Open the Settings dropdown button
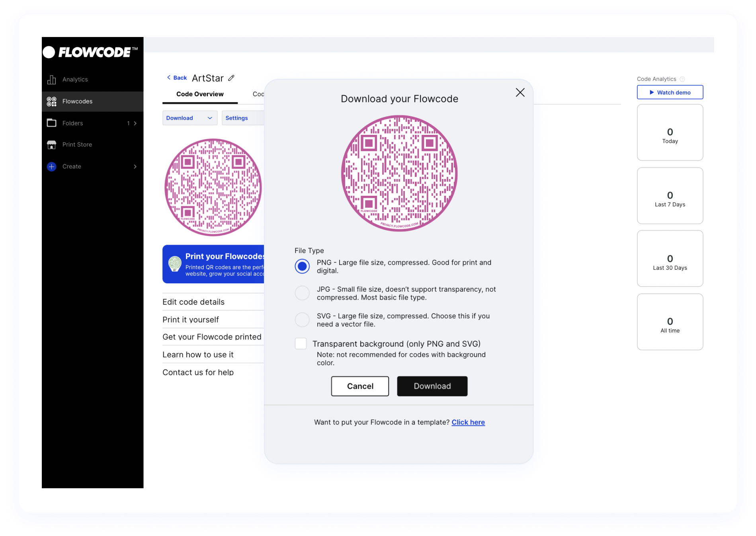 (x=243, y=118)
